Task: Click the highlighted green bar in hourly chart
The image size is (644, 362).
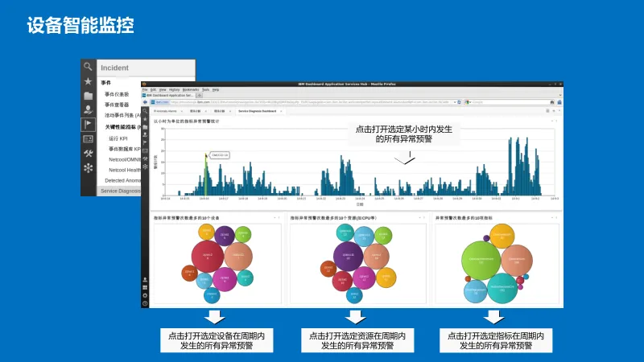Action: pyautogui.click(x=206, y=175)
